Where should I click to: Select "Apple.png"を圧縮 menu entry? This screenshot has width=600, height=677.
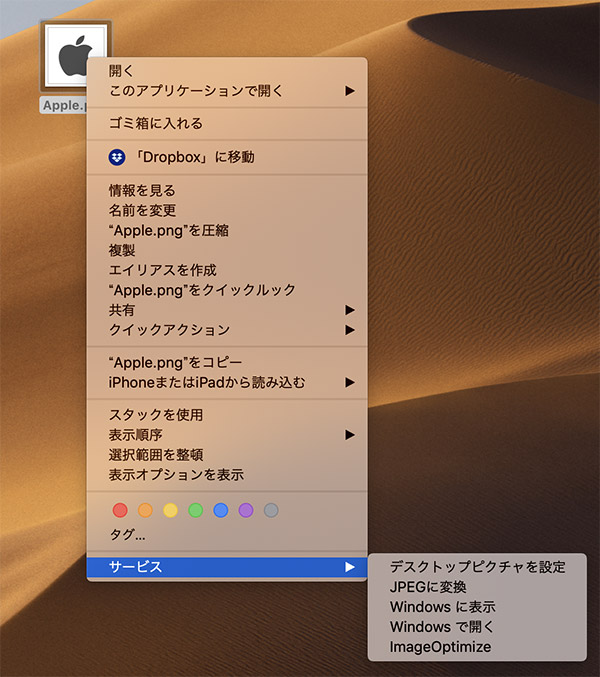click(x=227, y=230)
